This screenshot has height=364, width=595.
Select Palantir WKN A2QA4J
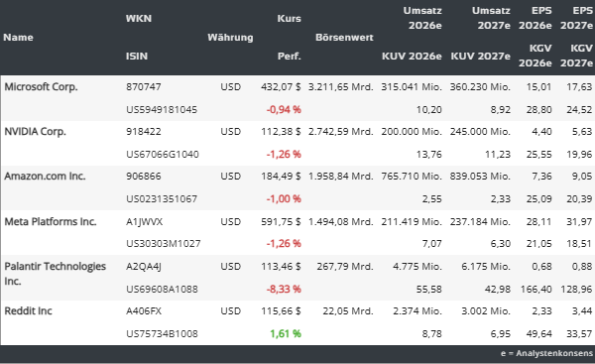click(x=144, y=267)
